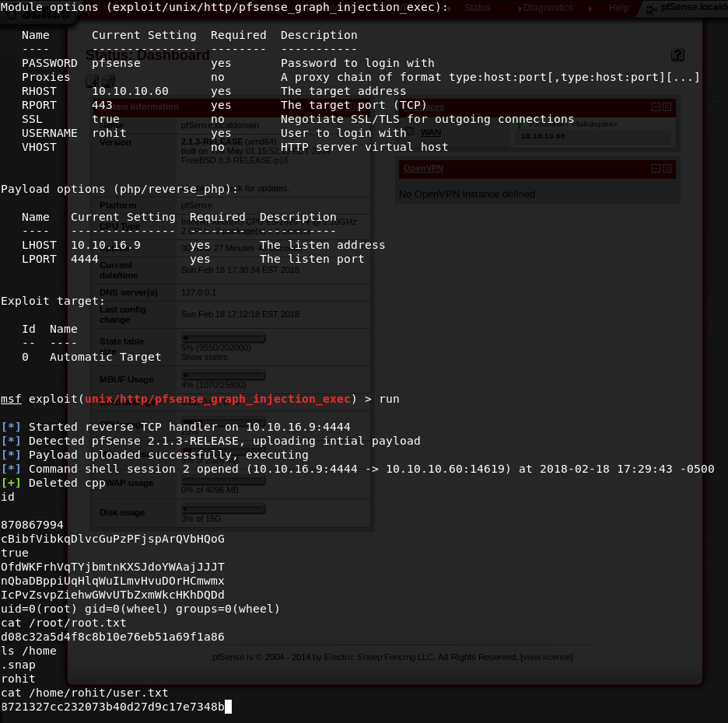Click the LHOST value 10.10.16.9

pyautogui.click(x=106, y=245)
